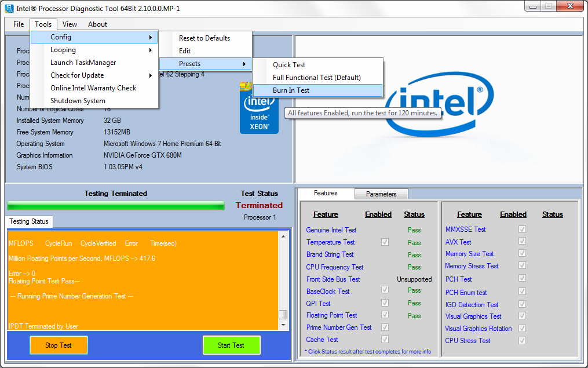Click the 32 GB installed memory value
588x368 pixels.
pyautogui.click(x=112, y=121)
